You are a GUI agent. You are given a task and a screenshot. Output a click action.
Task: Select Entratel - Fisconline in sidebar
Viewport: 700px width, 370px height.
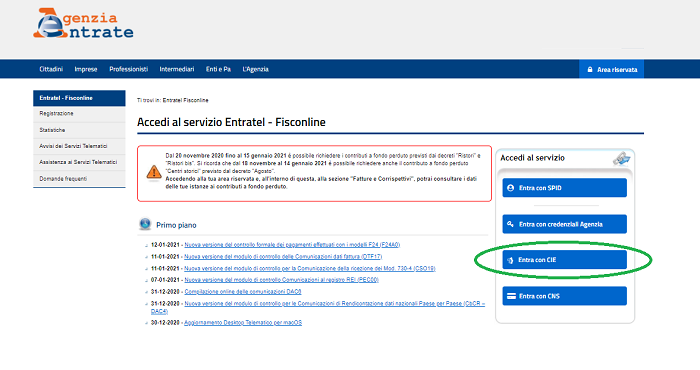(x=79, y=98)
